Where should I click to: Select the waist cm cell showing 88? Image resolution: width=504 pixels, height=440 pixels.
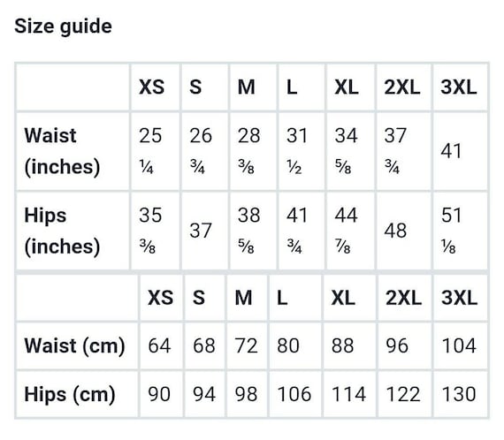click(350, 345)
